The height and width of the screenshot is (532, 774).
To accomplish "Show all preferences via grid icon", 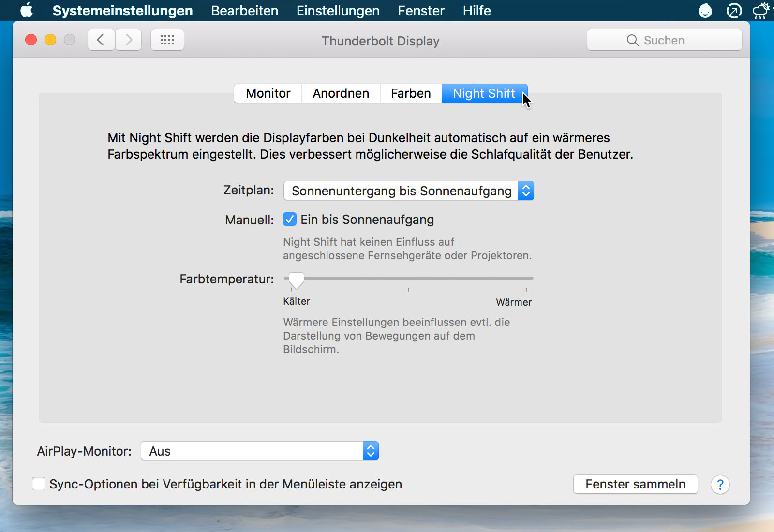I will tap(167, 40).
